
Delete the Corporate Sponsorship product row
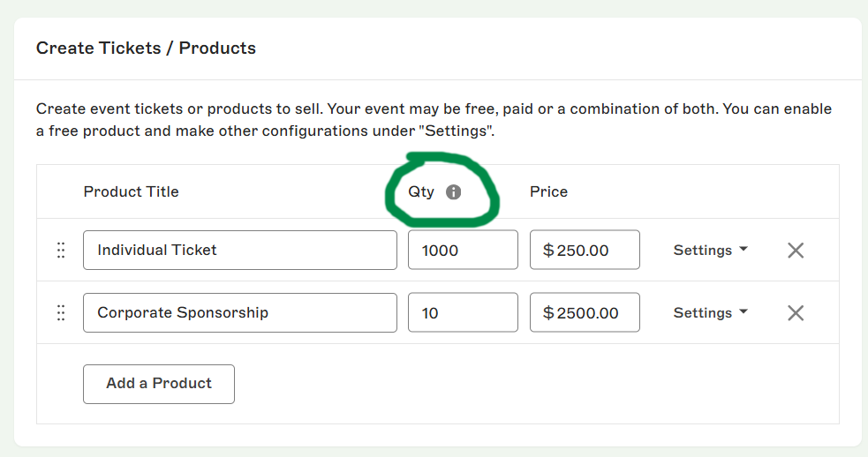pyautogui.click(x=796, y=312)
